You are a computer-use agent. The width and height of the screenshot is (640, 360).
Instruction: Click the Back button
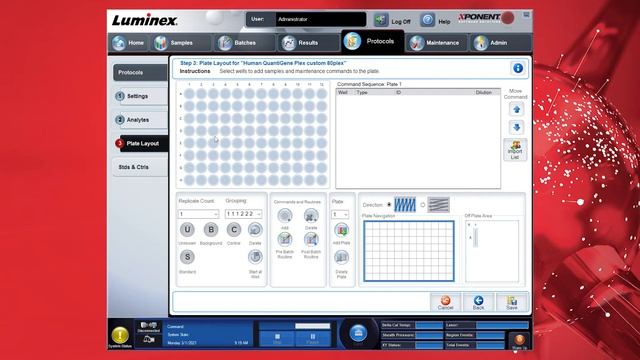pos(478,302)
